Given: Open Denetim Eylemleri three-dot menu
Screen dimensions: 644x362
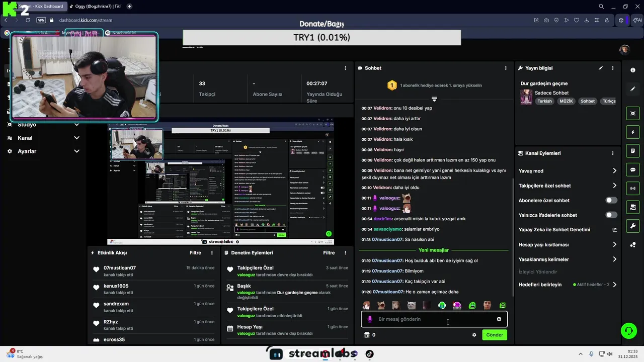Looking at the screenshot, I should (345, 253).
